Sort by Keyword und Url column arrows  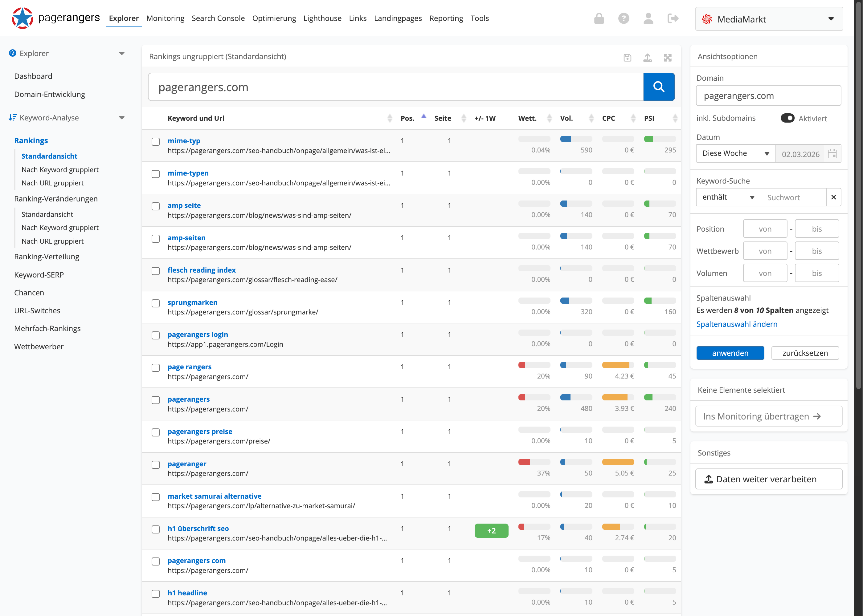(390, 118)
